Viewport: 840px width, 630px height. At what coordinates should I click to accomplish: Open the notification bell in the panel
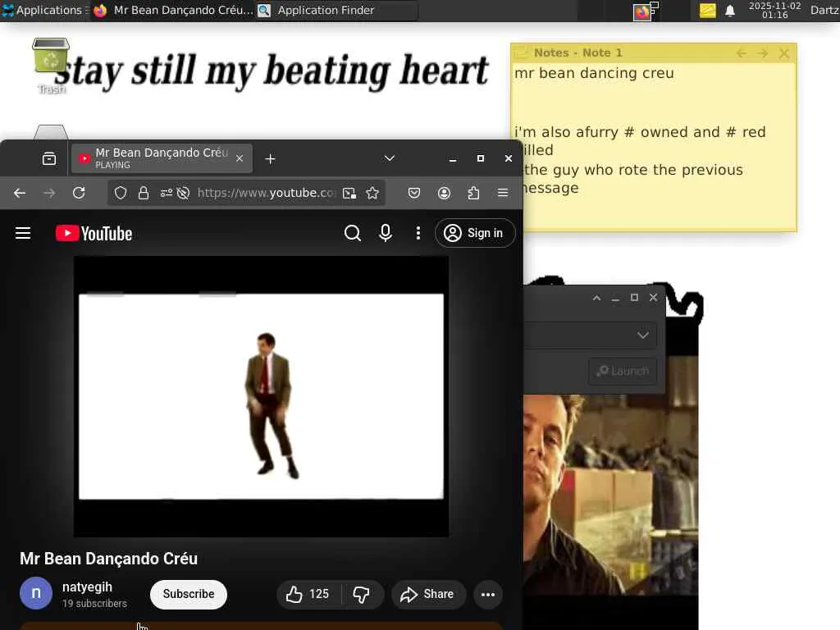point(729,10)
